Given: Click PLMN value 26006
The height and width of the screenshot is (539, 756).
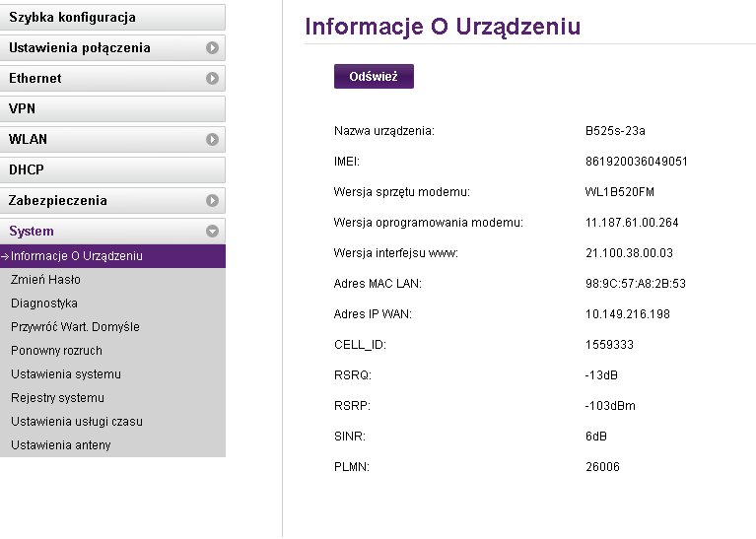Looking at the screenshot, I should click(x=602, y=467).
